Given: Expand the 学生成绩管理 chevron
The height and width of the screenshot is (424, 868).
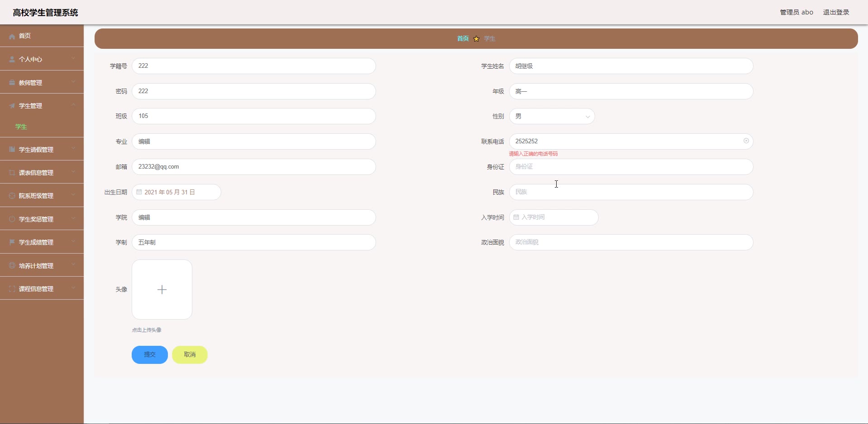Looking at the screenshot, I should tap(73, 242).
